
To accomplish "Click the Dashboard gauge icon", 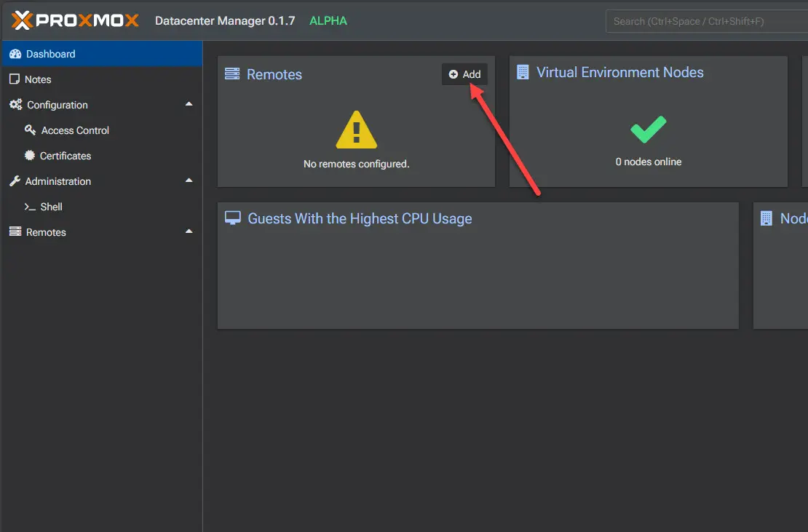I will [15, 54].
